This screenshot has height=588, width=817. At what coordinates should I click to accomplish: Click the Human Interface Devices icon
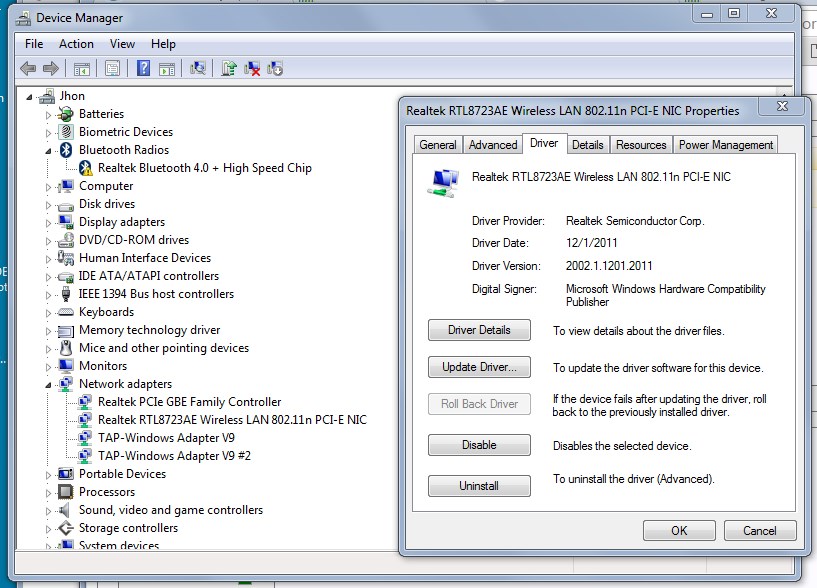pyautogui.click(x=66, y=258)
